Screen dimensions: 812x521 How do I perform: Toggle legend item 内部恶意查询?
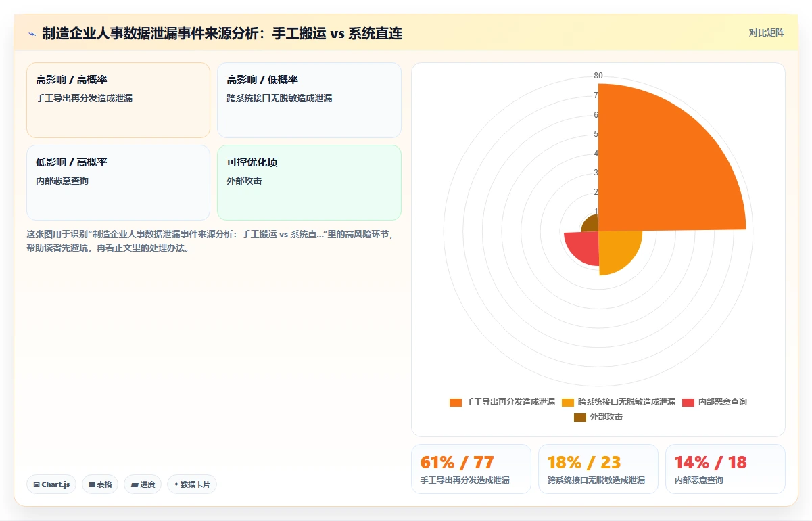714,402
